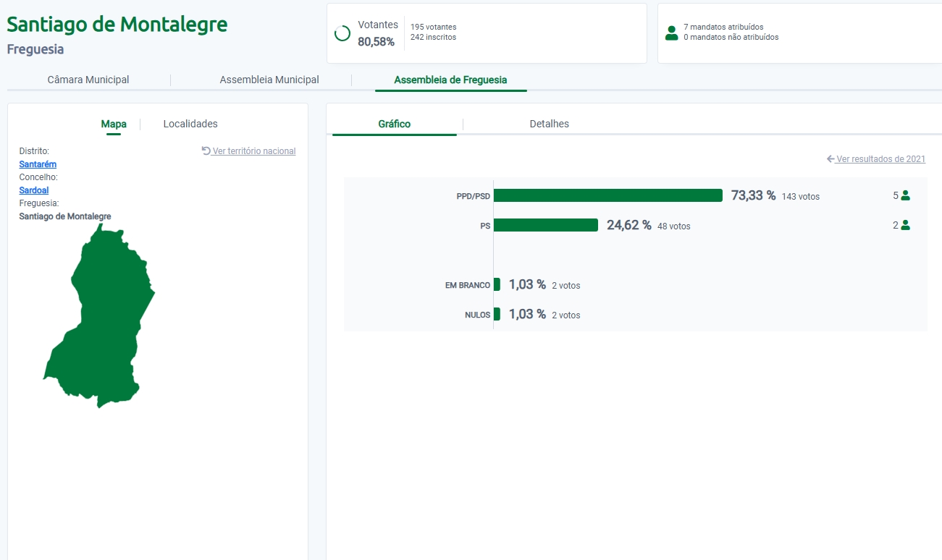942x560 pixels.
Task: Click the mandates person icon in header
Action: [671, 33]
